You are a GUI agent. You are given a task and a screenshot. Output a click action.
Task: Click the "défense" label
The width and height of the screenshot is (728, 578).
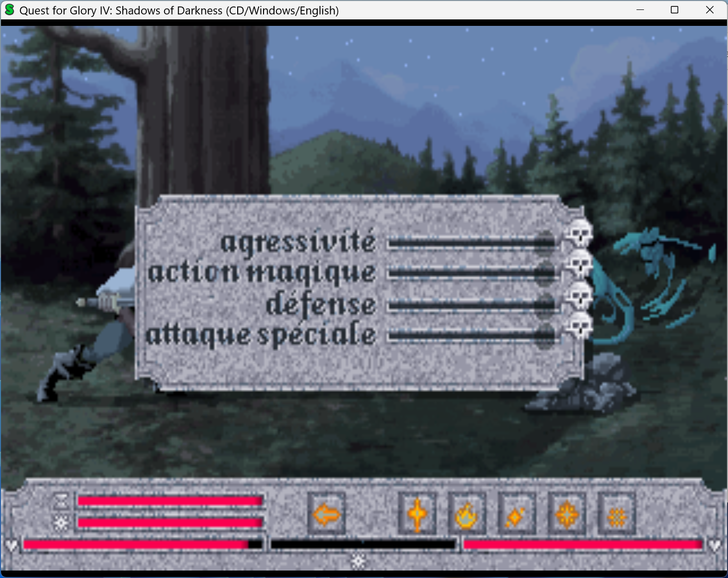[321, 303]
